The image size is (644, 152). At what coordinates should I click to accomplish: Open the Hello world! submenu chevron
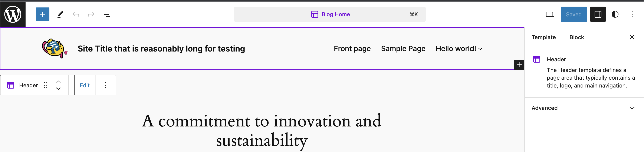click(480, 49)
